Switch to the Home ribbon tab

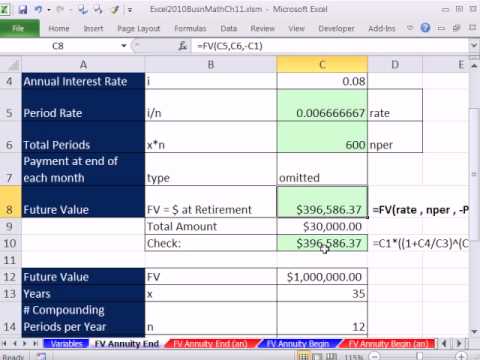point(59,29)
